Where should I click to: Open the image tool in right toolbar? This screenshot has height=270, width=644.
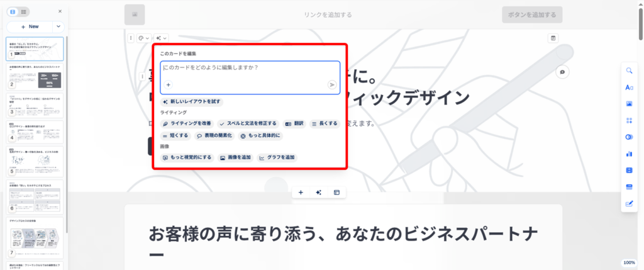(629, 103)
